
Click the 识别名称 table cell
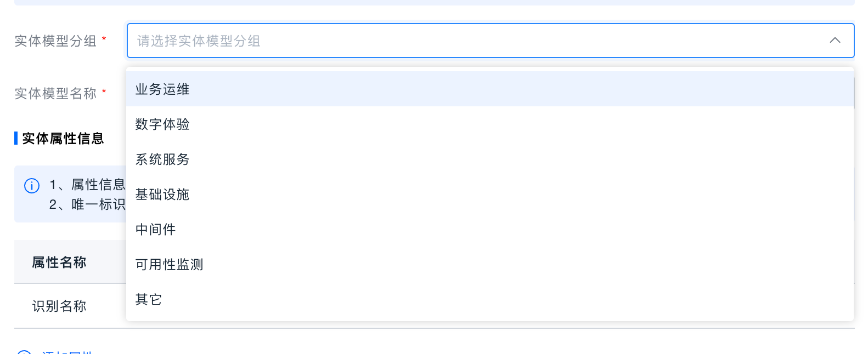click(59, 306)
